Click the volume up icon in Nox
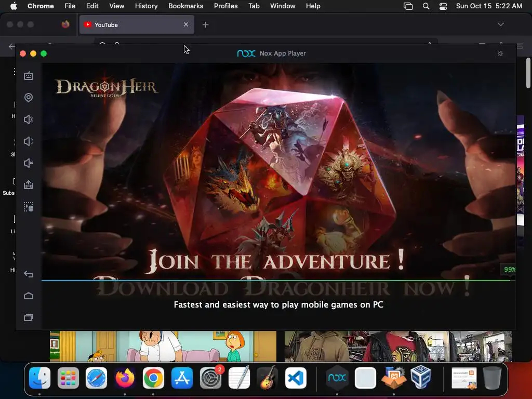 [x=29, y=119]
